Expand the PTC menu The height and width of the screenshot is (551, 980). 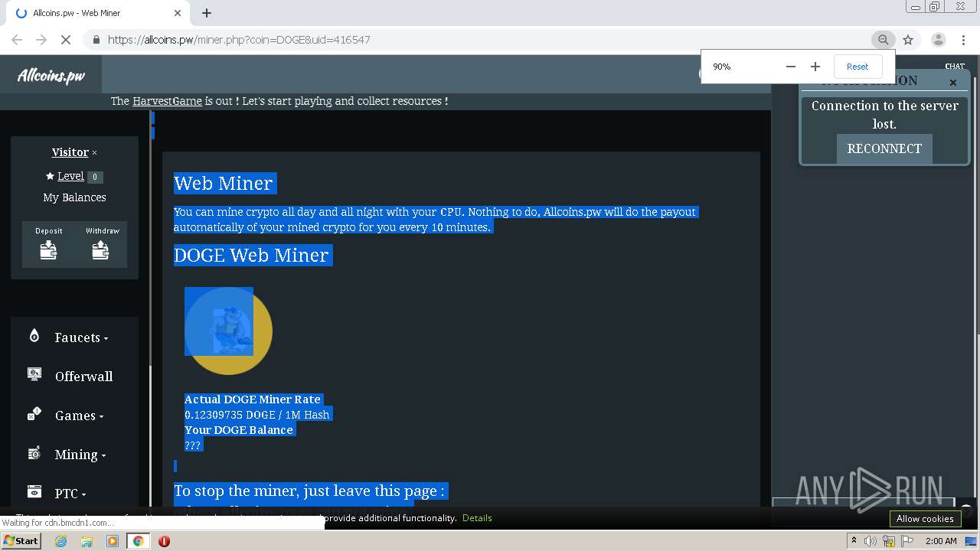(70, 494)
